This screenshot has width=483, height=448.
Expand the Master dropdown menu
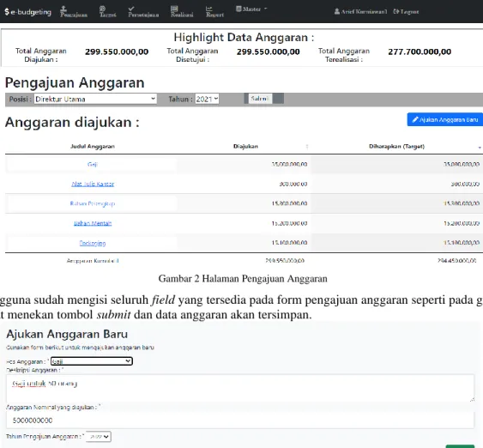click(x=251, y=9)
